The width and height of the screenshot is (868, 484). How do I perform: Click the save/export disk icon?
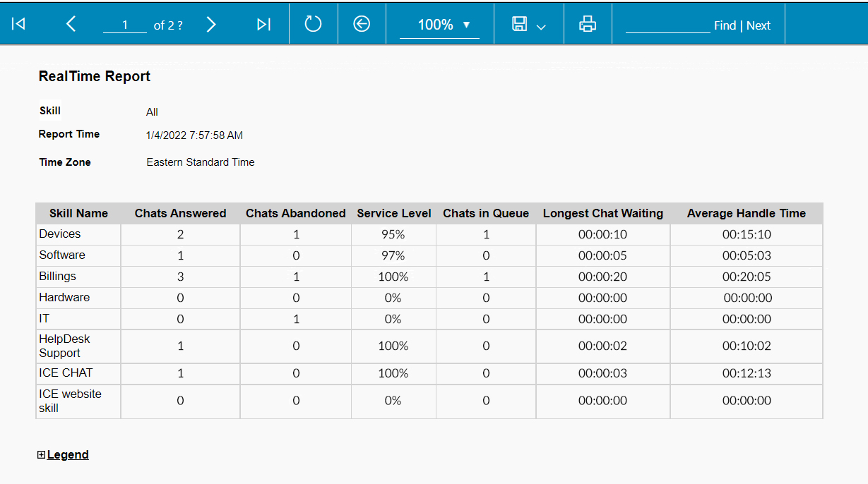(519, 24)
